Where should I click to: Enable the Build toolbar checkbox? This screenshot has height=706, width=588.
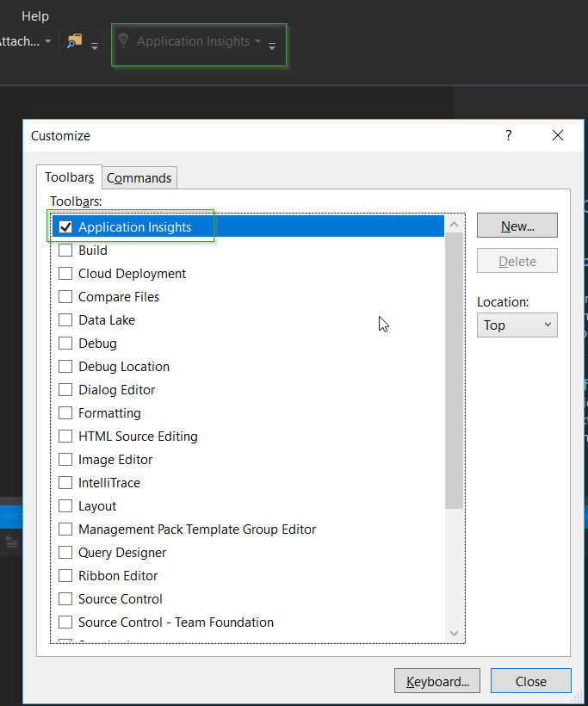point(65,250)
